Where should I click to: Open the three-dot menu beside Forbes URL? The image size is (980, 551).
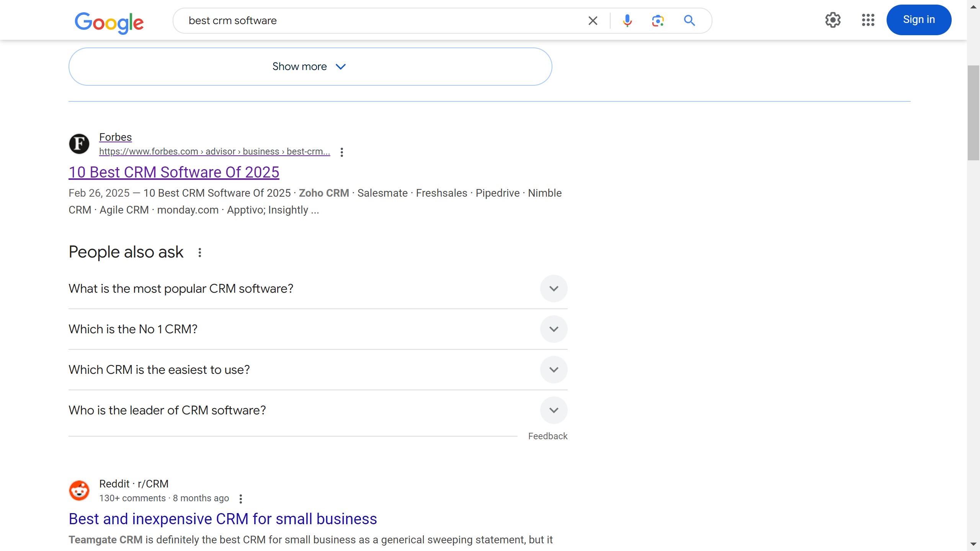click(x=342, y=152)
